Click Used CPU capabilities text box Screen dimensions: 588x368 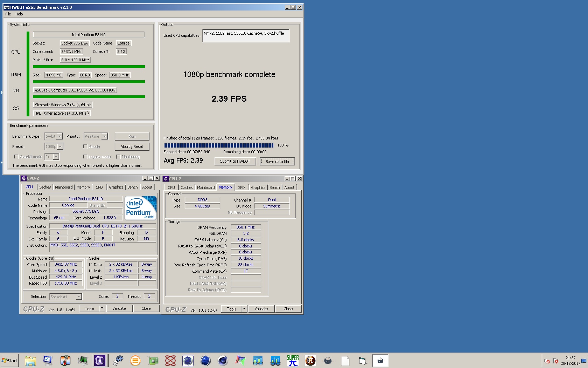click(x=246, y=36)
